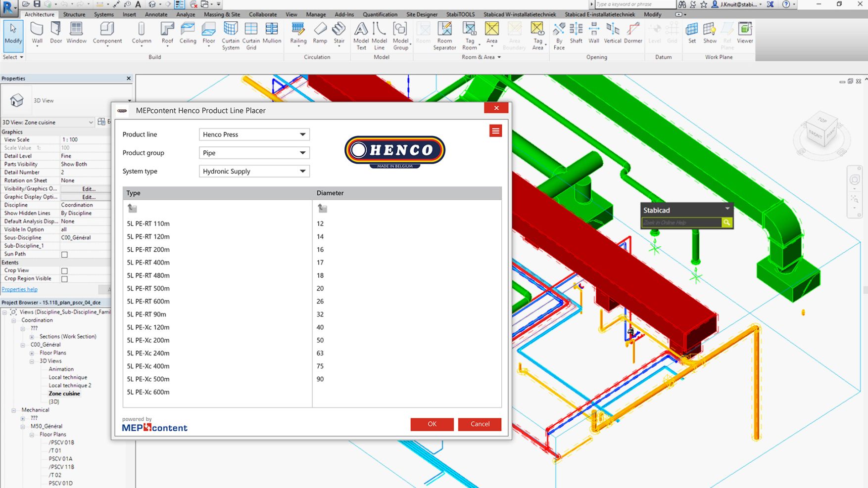Select pipe type 5L PE-Xc 240m
Viewport: 868px width, 488px height.
148,353
